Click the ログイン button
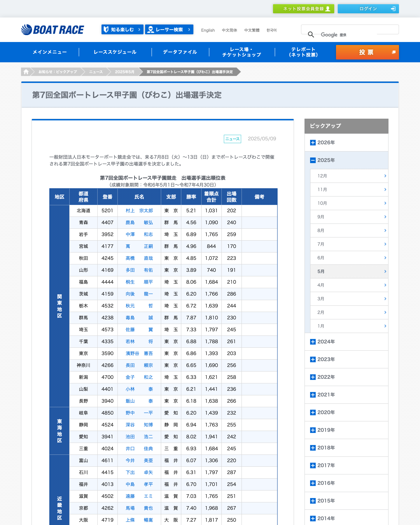The height and width of the screenshot is (525, 420). click(368, 9)
